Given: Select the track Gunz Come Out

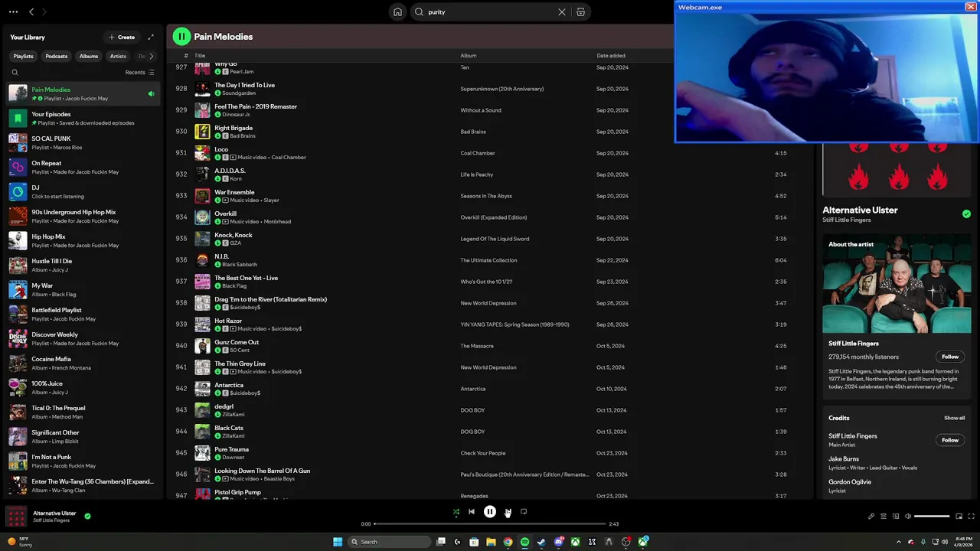Looking at the screenshot, I should click(490, 346).
